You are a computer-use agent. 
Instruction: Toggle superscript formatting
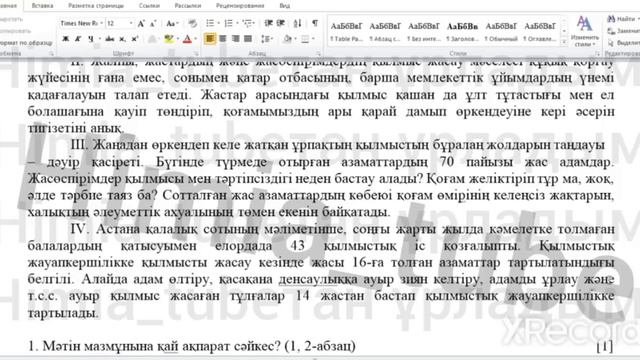point(134,39)
